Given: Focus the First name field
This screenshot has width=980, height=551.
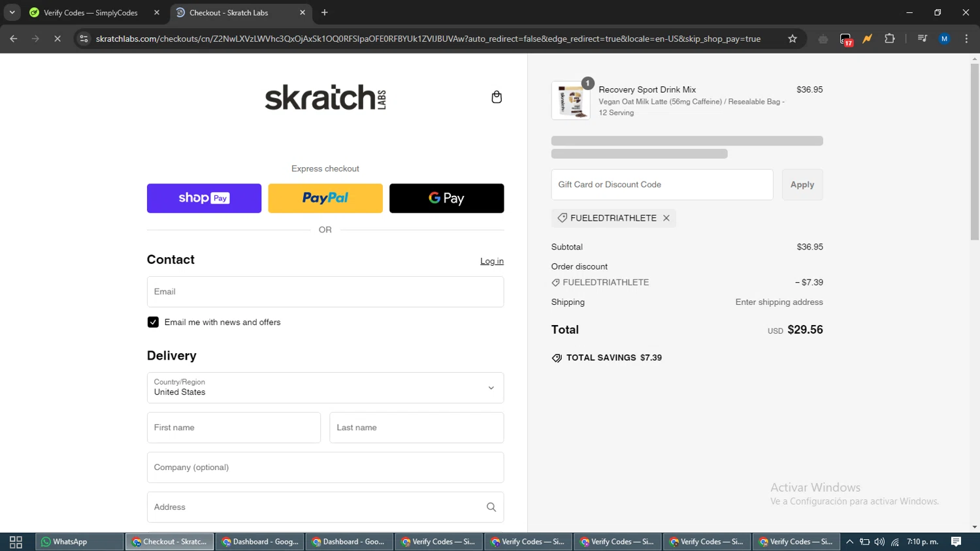Looking at the screenshot, I should click(x=234, y=428).
